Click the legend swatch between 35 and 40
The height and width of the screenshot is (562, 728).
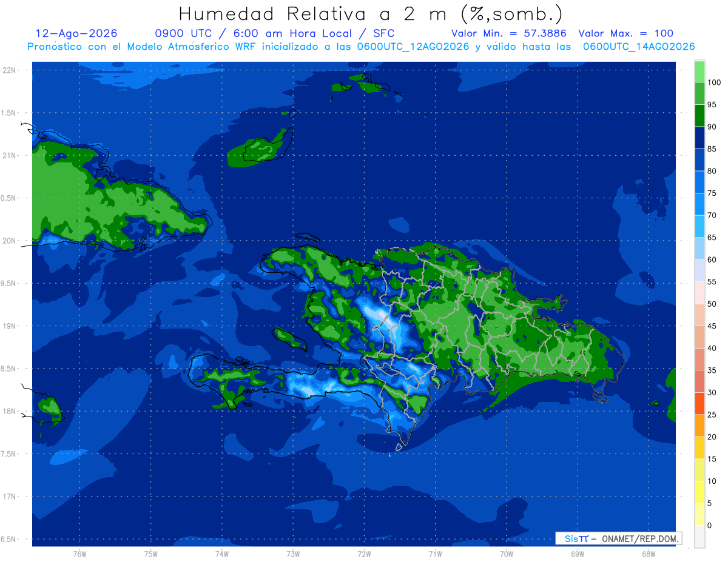(699, 359)
